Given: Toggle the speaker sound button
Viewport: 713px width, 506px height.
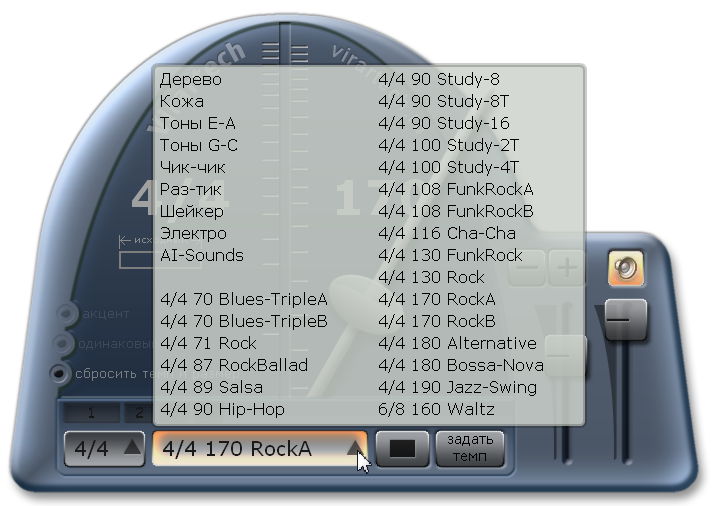Looking at the screenshot, I should [626, 268].
